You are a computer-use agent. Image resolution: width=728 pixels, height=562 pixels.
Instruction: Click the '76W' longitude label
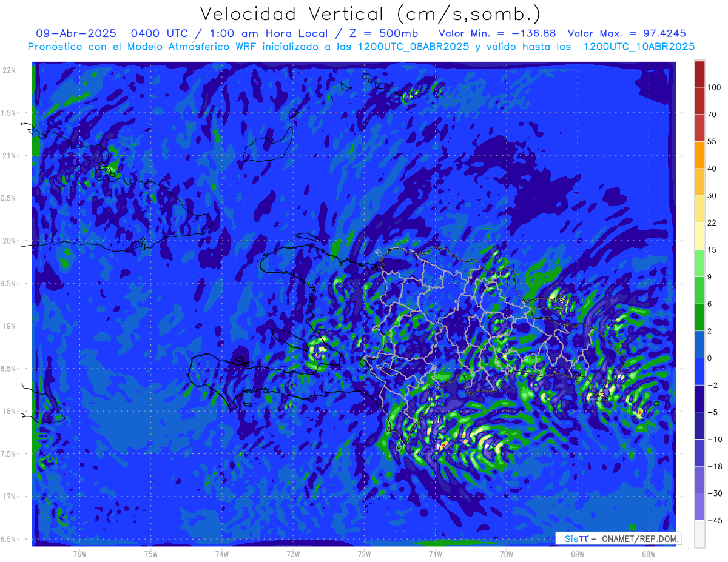point(79,554)
